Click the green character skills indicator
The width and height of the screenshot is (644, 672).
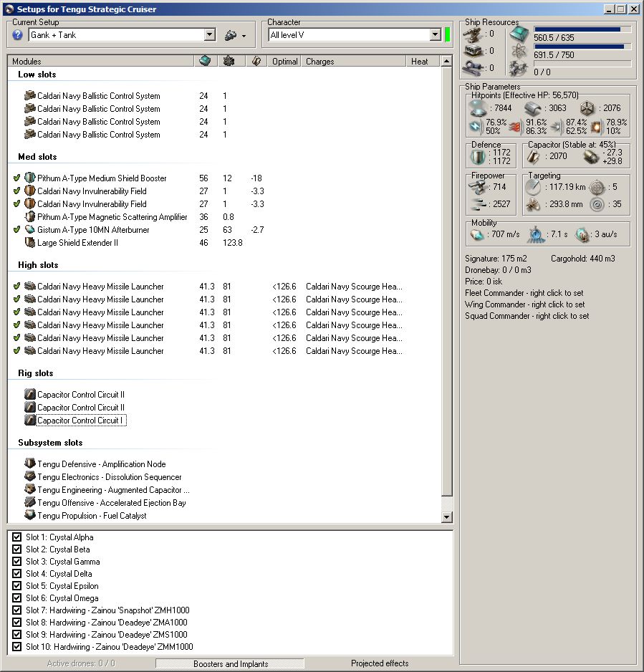[447, 34]
